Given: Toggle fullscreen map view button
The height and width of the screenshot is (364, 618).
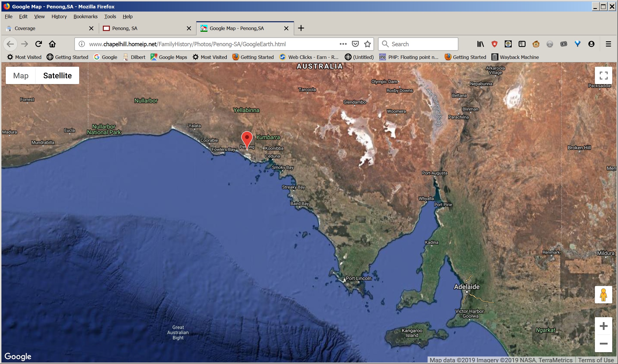Looking at the screenshot, I should pyautogui.click(x=603, y=75).
